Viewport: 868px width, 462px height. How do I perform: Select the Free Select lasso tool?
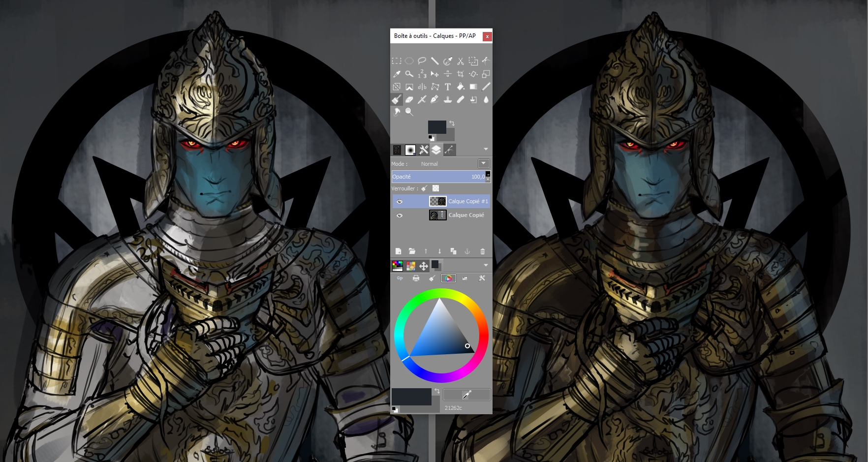click(422, 61)
